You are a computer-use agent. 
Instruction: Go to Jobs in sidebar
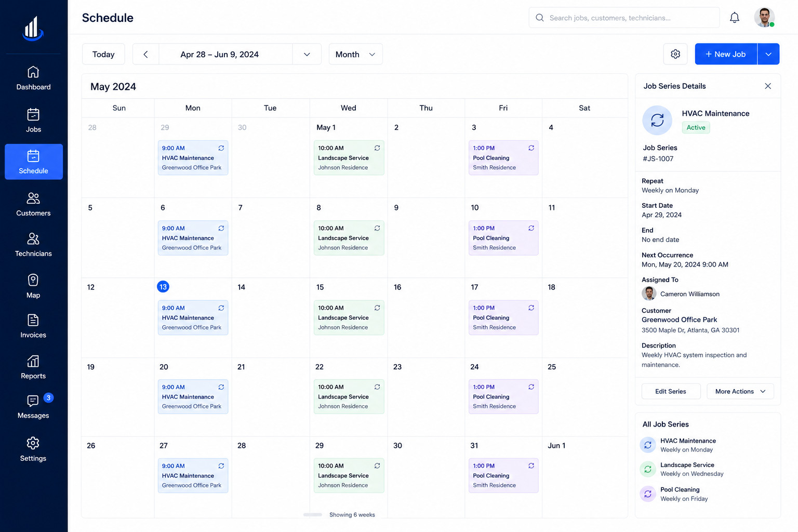[x=33, y=121]
